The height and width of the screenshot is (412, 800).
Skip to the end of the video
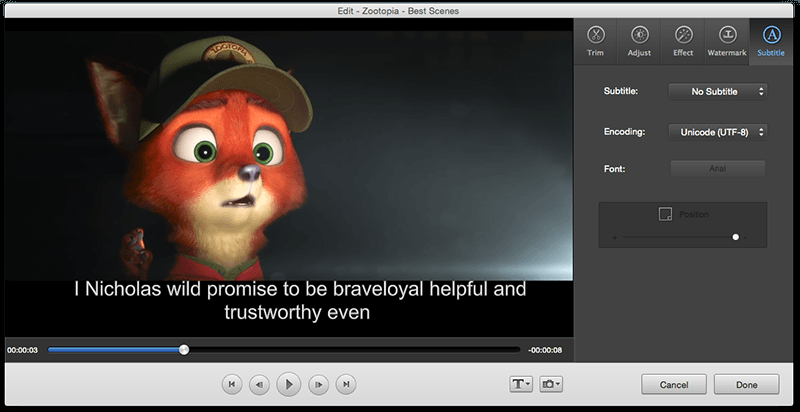click(346, 384)
